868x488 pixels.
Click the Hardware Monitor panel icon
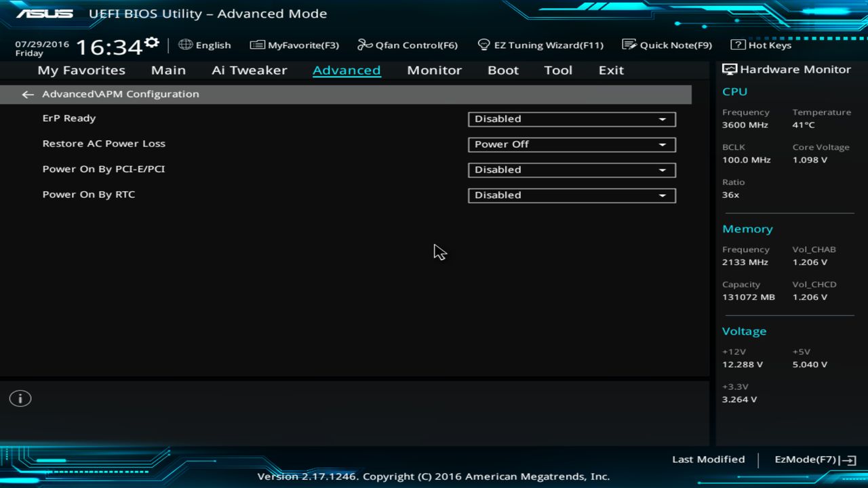729,68
